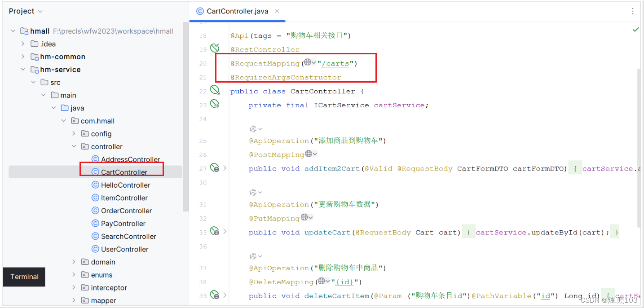Click the class icon beside HelloController
This screenshot has width=644, height=308.
95,185
